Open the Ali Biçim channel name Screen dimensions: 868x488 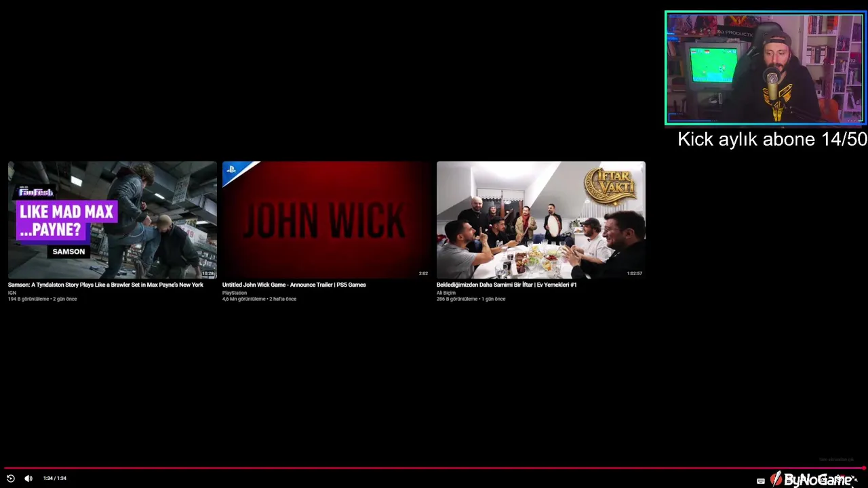point(446,293)
